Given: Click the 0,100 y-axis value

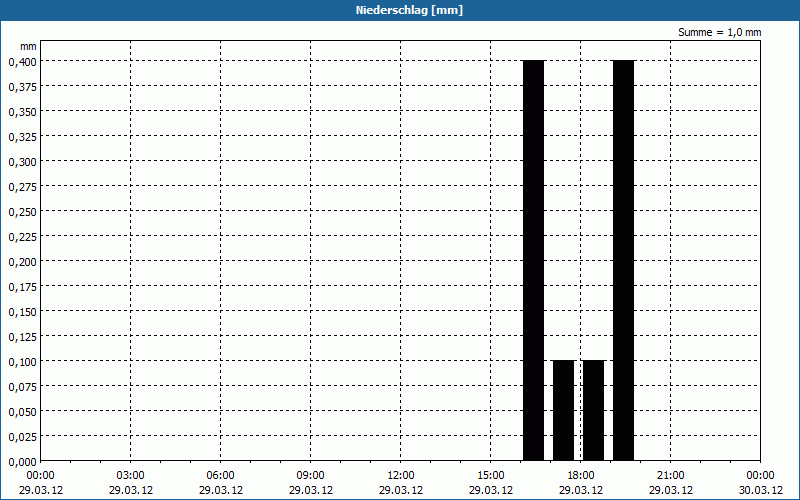Looking at the screenshot, I should click(x=22, y=362).
